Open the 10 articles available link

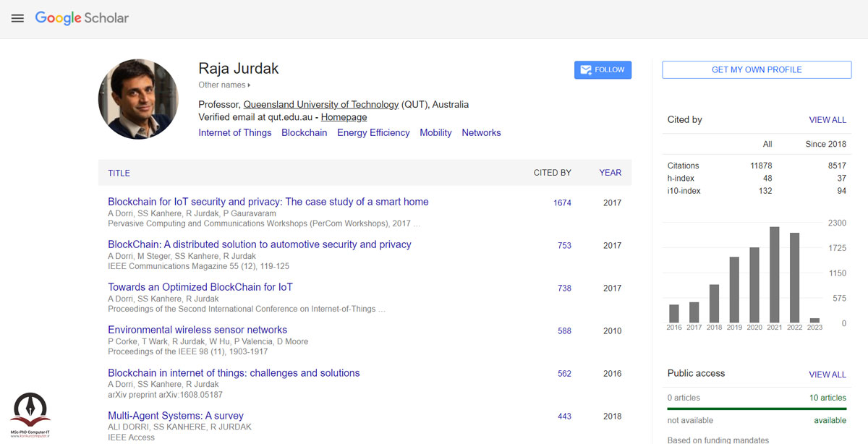pos(827,398)
